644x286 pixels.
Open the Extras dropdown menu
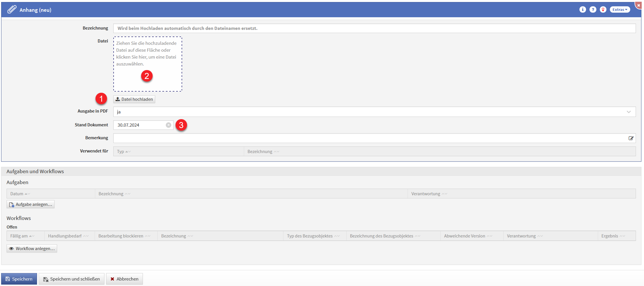620,9
